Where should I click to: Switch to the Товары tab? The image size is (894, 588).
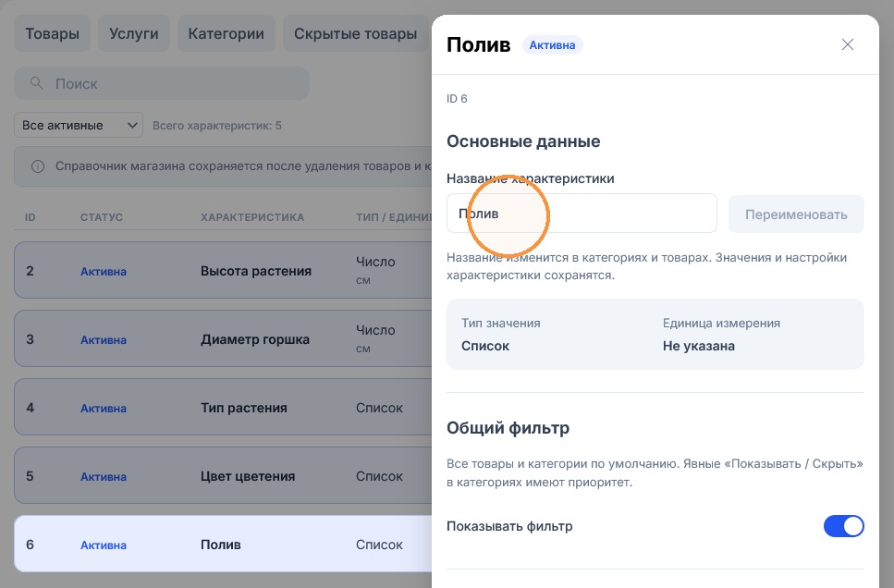[x=52, y=33]
